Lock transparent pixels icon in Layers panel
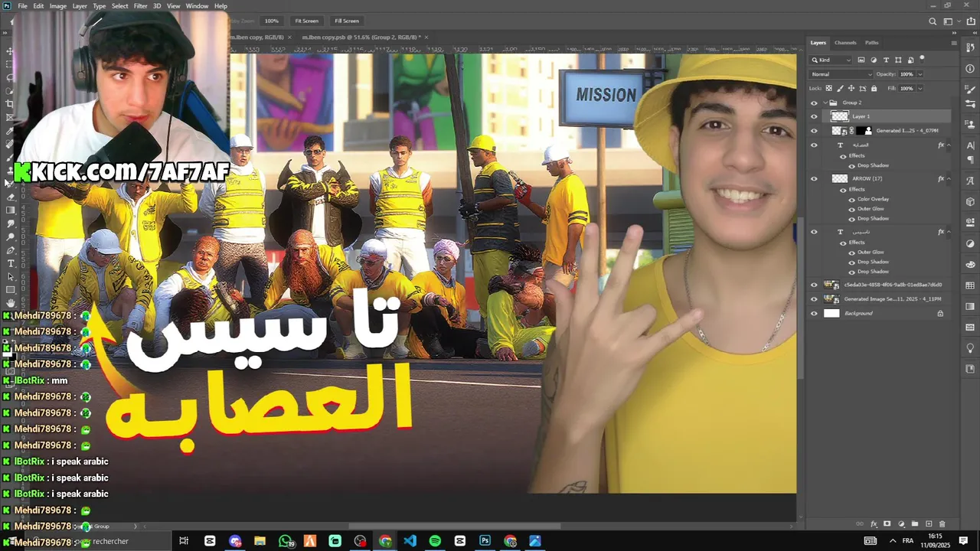Viewport: 980px width, 551px height. click(829, 88)
